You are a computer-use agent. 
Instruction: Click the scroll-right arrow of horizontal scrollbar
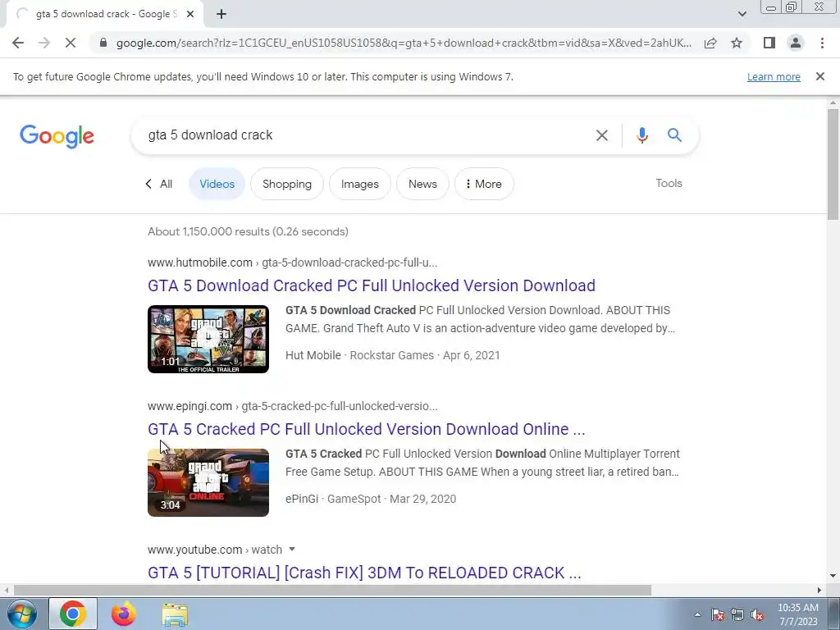pyautogui.click(x=819, y=591)
